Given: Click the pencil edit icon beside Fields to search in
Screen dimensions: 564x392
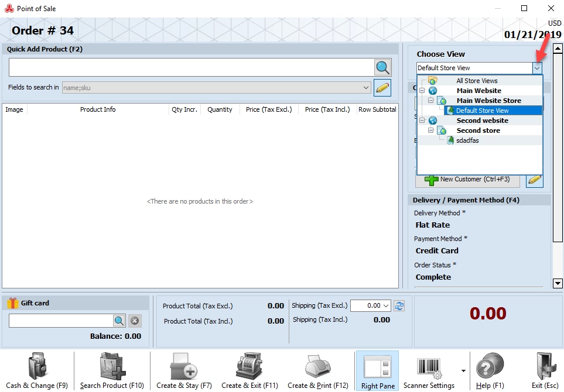Looking at the screenshot, I should coord(382,88).
